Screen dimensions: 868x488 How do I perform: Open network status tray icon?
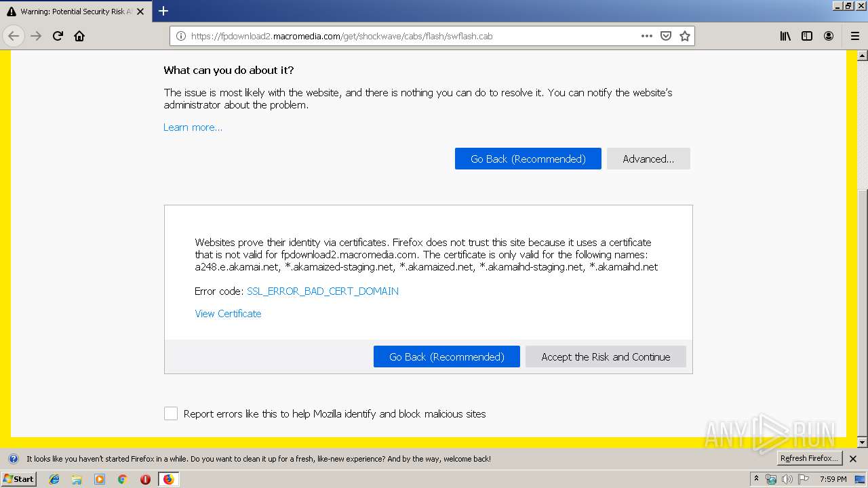[771, 479]
